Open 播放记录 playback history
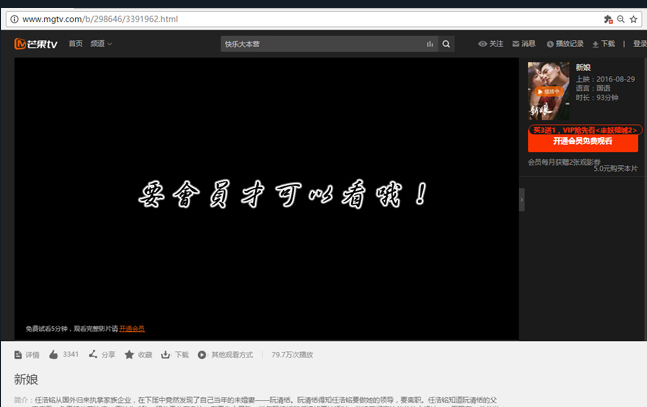The width and height of the screenshot is (647, 407). [x=565, y=44]
